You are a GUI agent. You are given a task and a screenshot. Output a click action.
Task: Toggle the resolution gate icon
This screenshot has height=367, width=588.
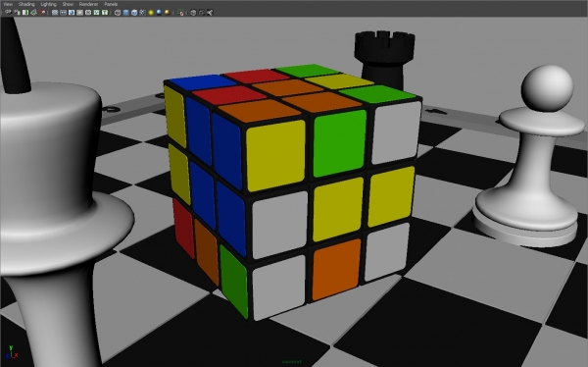(x=72, y=13)
